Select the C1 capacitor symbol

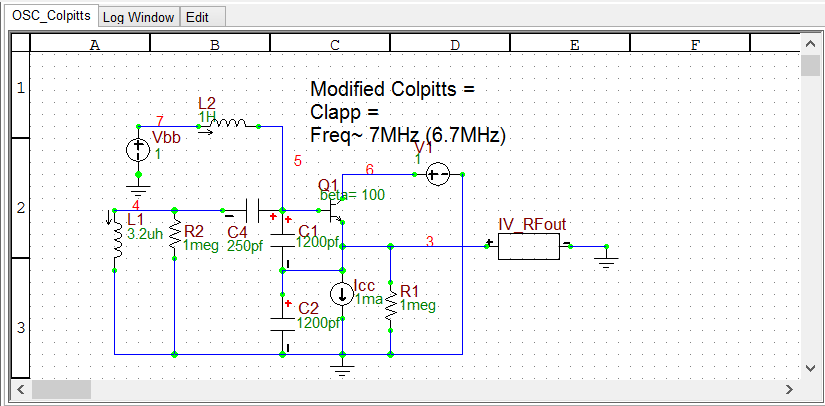(282, 239)
